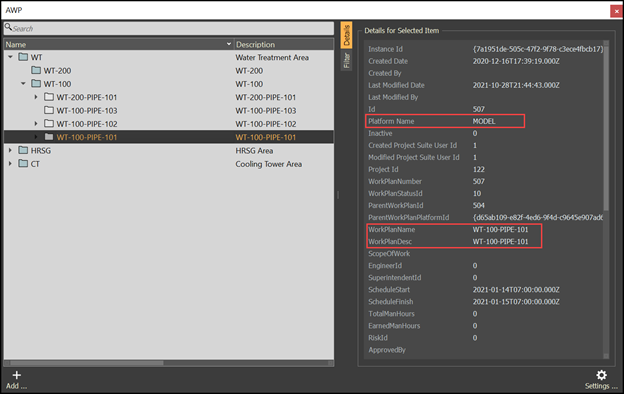Click the HRSG folder icon

point(23,150)
